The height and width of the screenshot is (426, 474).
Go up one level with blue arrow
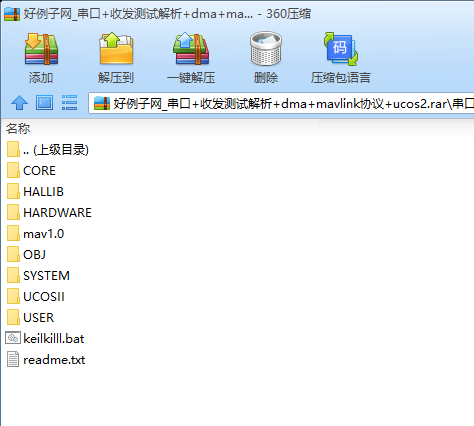pyautogui.click(x=19, y=103)
